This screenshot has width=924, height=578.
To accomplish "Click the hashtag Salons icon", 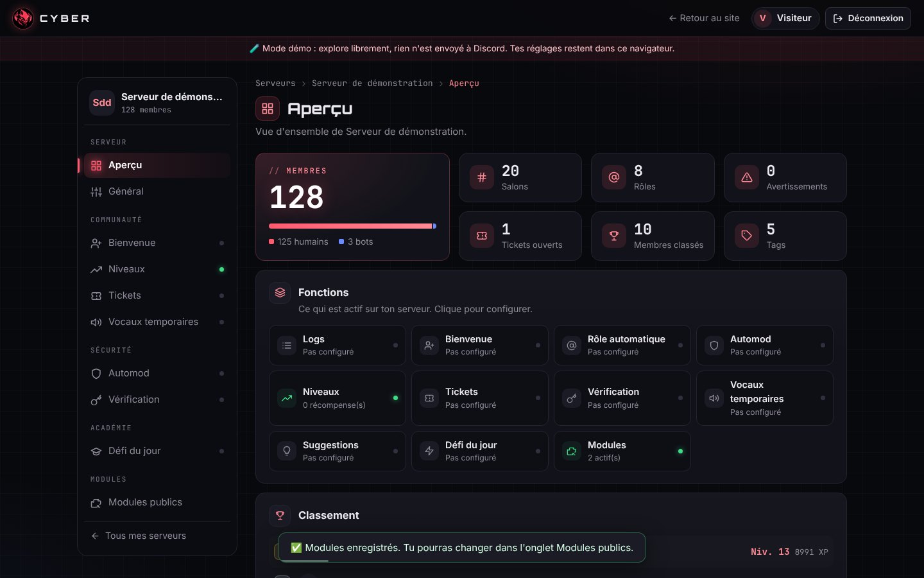I will [x=482, y=177].
